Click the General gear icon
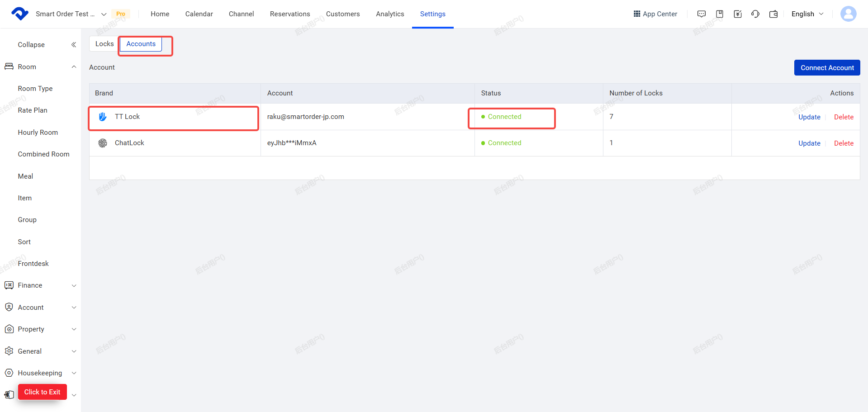Image resolution: width=868 pixels, height=412 pixels. point(9,351)
